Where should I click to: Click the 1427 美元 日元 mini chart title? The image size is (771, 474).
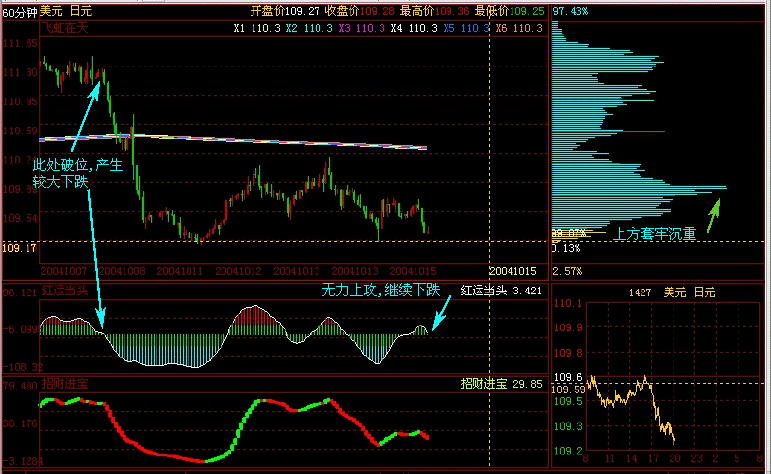click(672, 293)
